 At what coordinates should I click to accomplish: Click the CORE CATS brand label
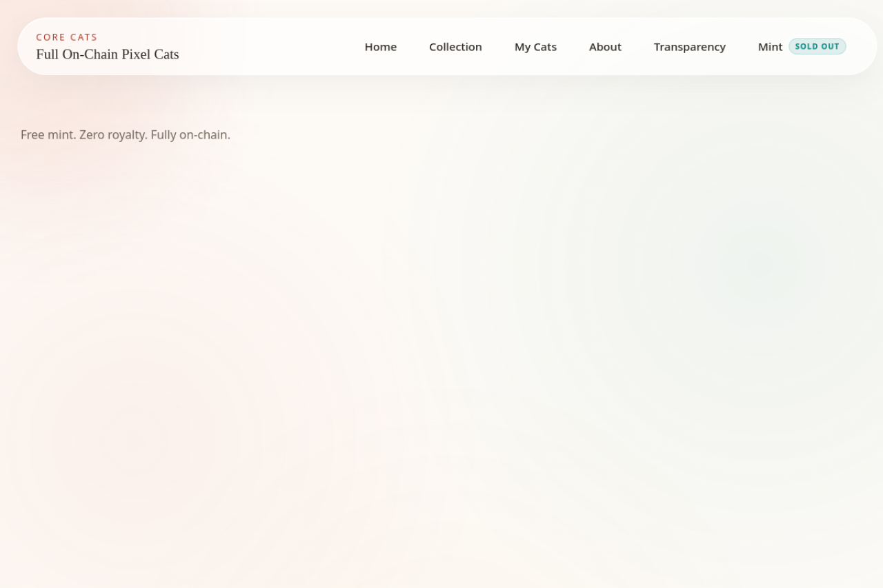point(67,37)
